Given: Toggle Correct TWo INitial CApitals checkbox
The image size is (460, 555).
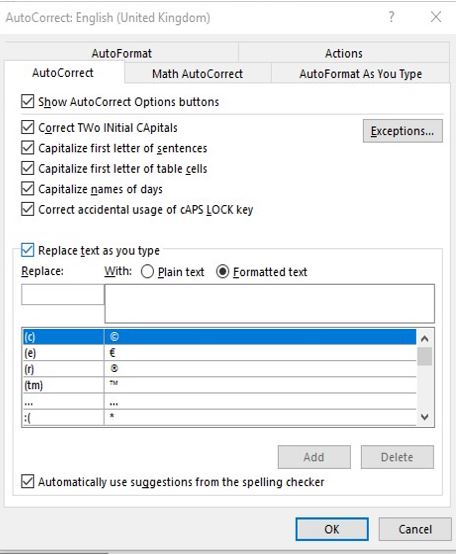Looking at the screenshot, I should point(28,127).
